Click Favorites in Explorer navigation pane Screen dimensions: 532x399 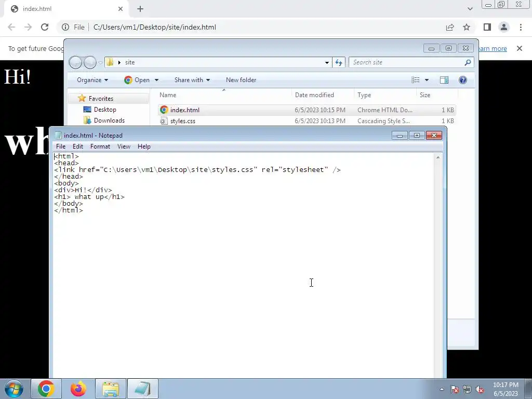[x=101, y=98]
